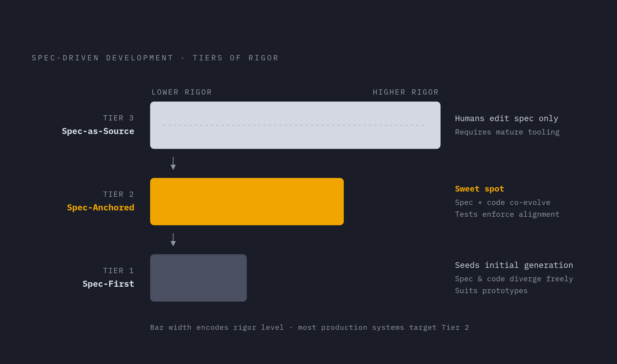Image resolution: width=617 pixels, height=364 pixels.
Task: Click the Spec-First heading
Action: 108,284
